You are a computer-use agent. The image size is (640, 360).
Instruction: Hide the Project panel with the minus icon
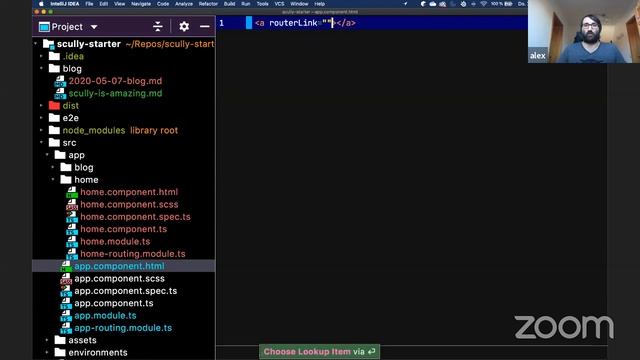[x=205, y=27]
